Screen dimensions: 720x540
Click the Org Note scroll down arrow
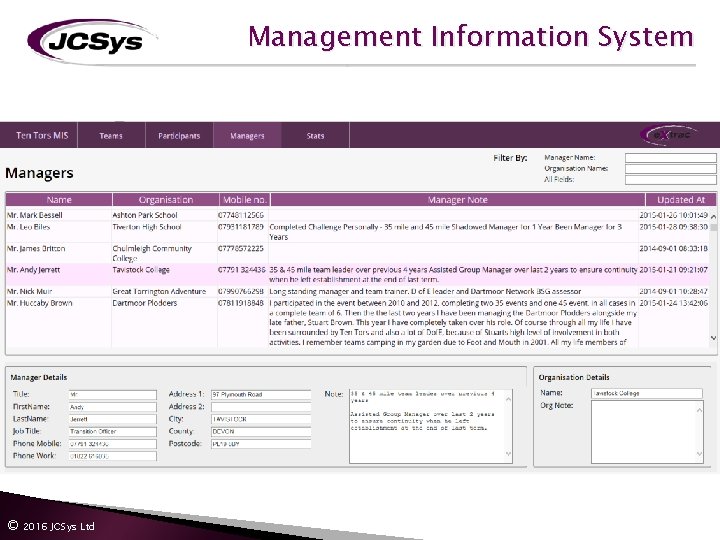pyautogui.click(x=700, y=454)
